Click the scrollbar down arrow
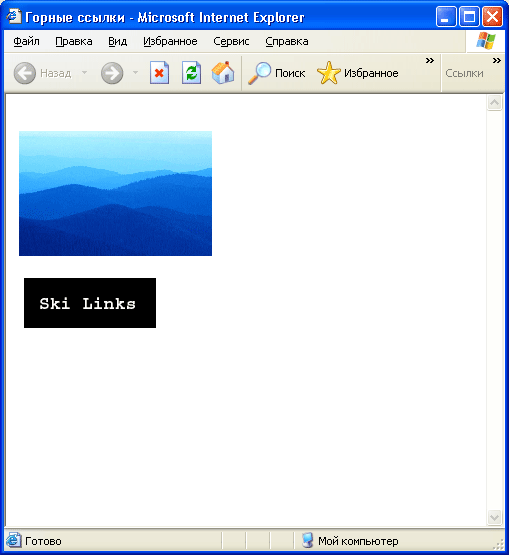This screenshot has height=555, width=509. [494, 517]
